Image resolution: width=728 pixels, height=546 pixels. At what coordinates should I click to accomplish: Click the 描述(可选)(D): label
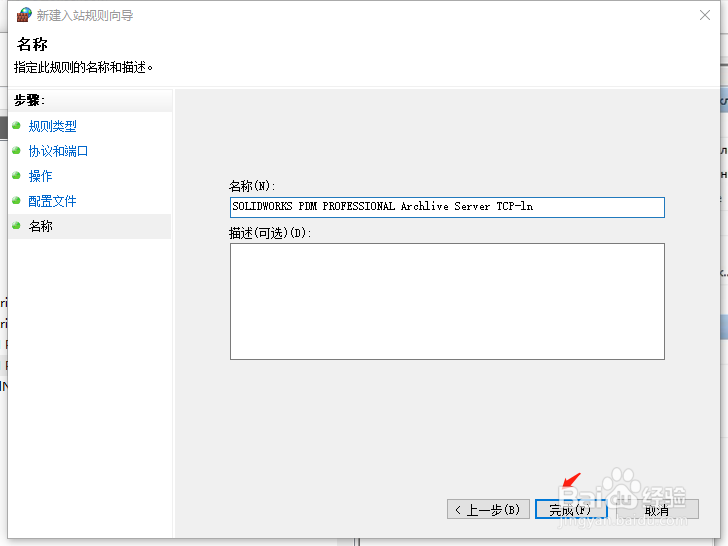[270, 233]
